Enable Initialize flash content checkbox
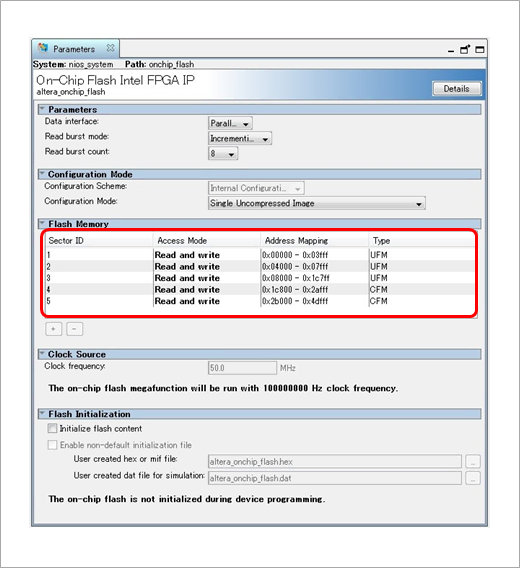Screen dimensions: 520x568 tap(52, 428)
